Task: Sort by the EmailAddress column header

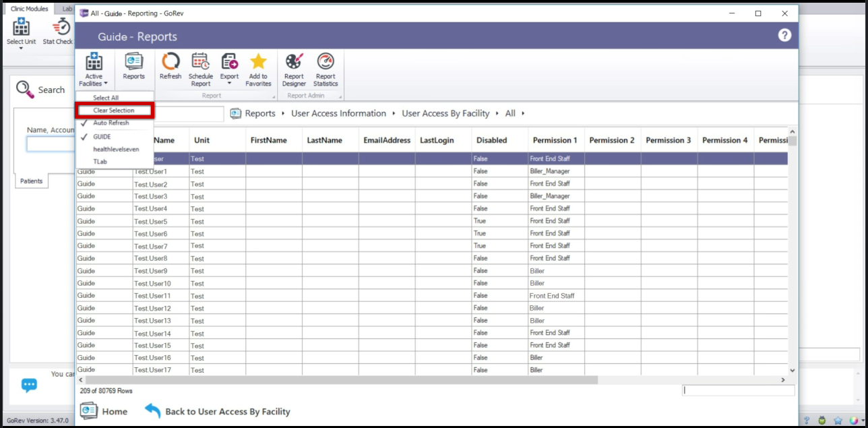Action: point(387,140)
